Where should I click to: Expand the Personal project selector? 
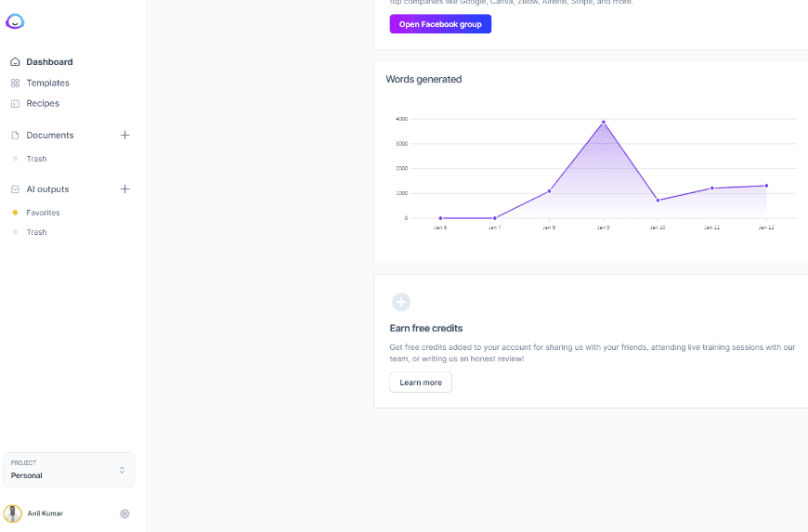(x=69, y=470)
